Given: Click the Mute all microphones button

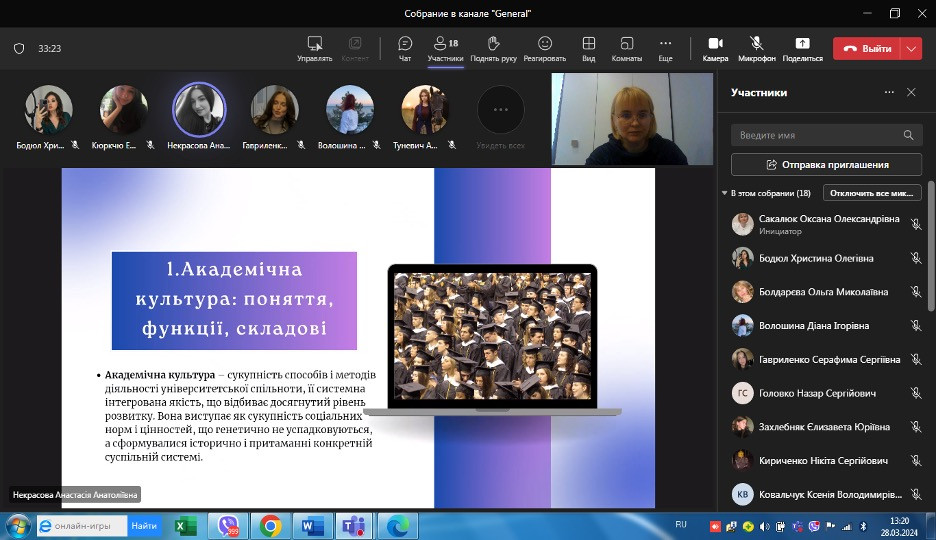Looking at the screenshot, I should pos(872,193).
